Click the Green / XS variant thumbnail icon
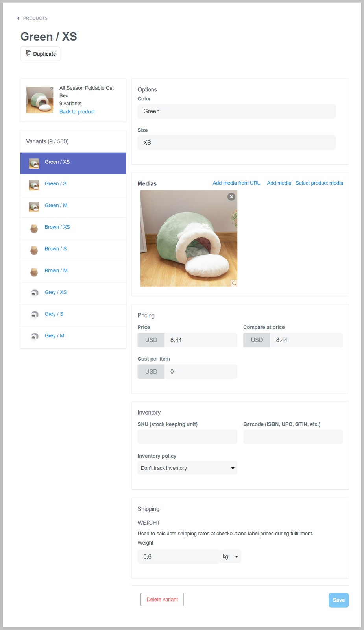Screen dimensions: 364x630 tap(34, 163)
